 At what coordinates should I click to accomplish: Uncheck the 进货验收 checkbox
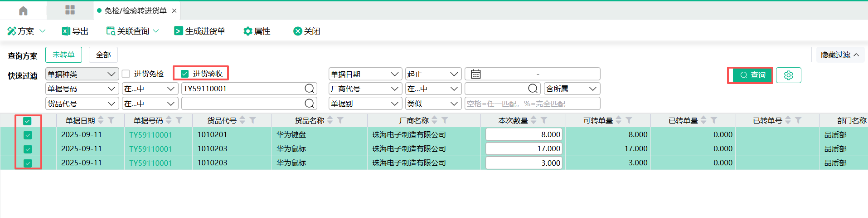coord(184,74)
